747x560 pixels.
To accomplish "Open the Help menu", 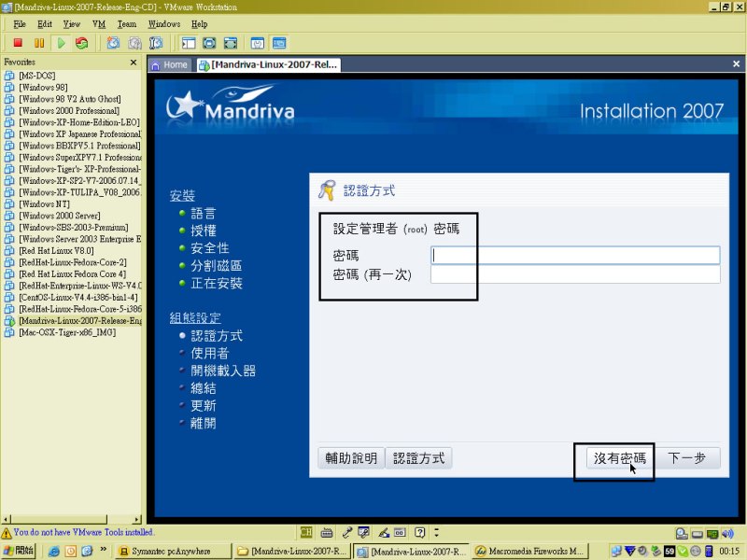I will tap(199, 24).
